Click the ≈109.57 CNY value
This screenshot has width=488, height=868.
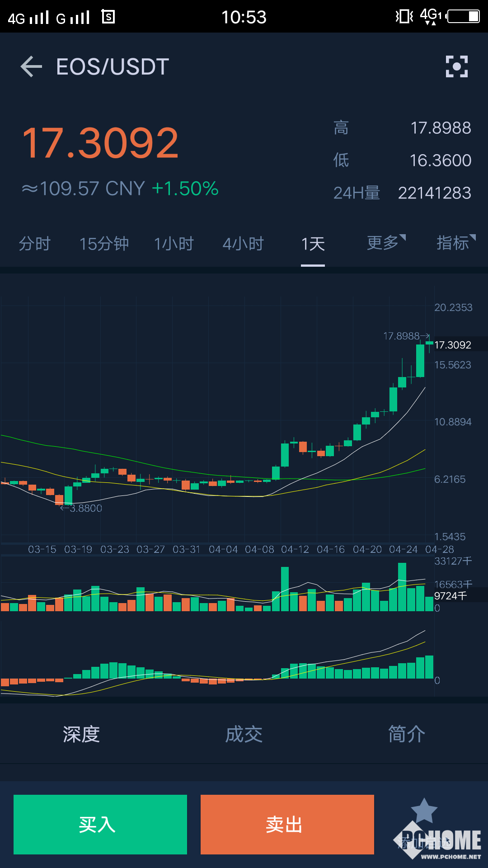84,189
